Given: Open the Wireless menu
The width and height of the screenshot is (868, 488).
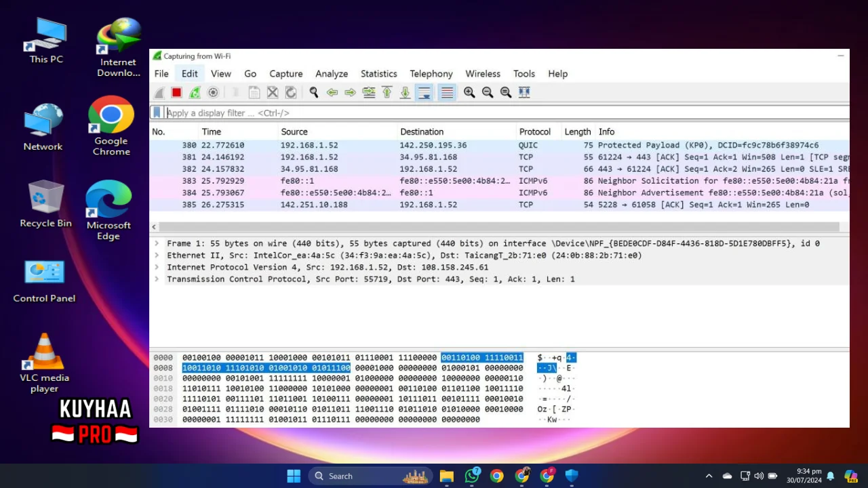Looking at the screenshot, I should [x=483, y=74].
